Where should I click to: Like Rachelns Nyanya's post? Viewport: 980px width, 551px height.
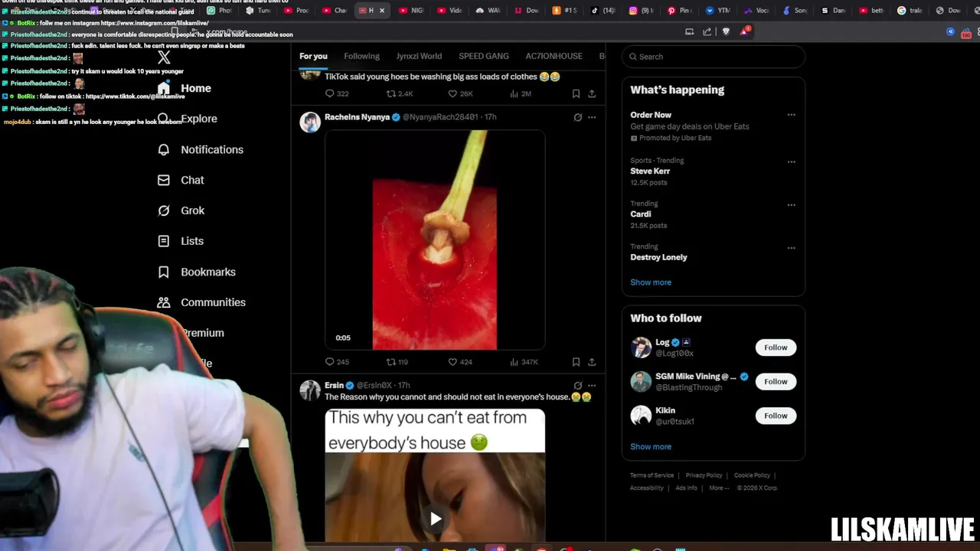[x=460, y=362]
